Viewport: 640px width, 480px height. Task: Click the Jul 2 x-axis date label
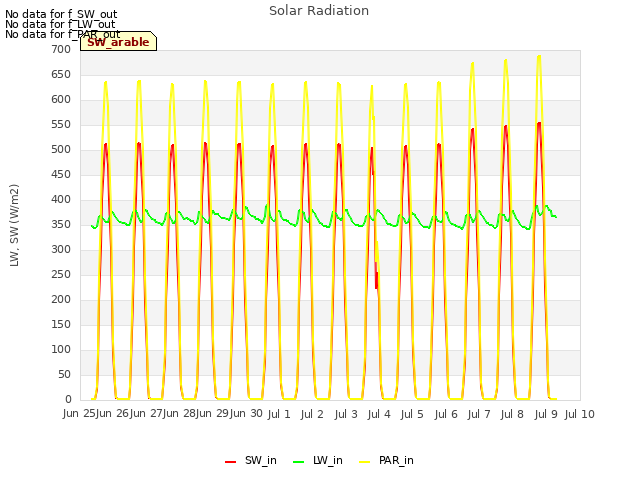click(x=312, y=415)
